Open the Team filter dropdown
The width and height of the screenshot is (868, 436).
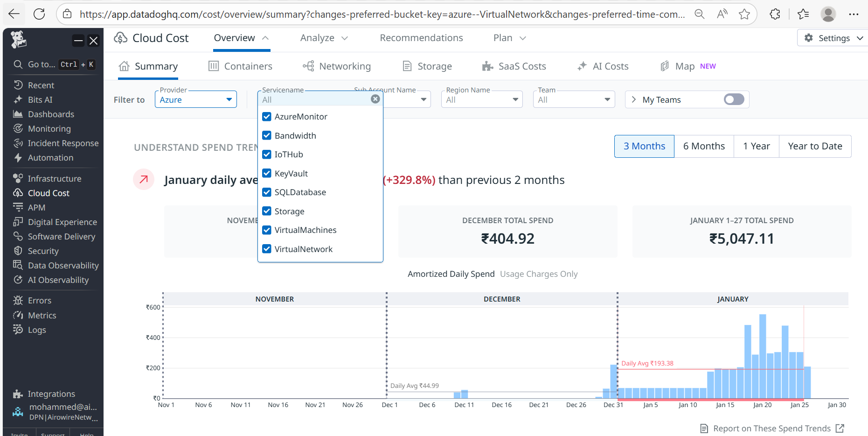(573, 100)
